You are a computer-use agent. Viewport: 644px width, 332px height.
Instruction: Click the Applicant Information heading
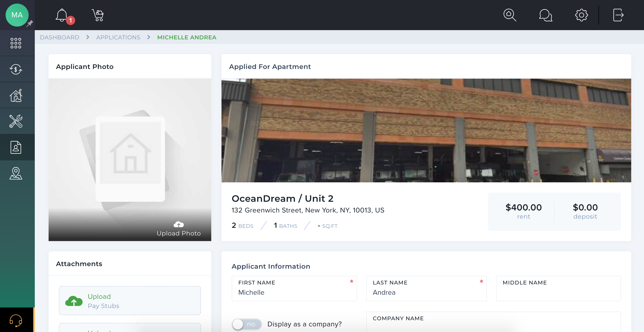pos(271,266)
